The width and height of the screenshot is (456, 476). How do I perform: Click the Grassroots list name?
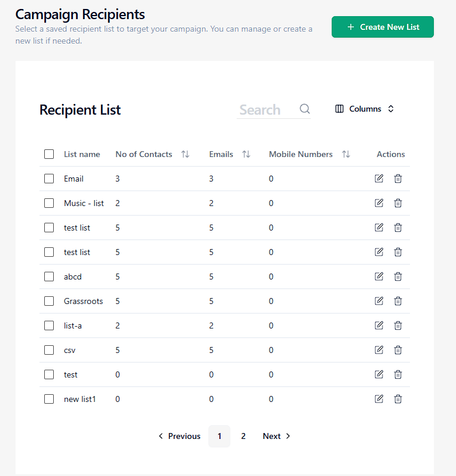[83, 301]
